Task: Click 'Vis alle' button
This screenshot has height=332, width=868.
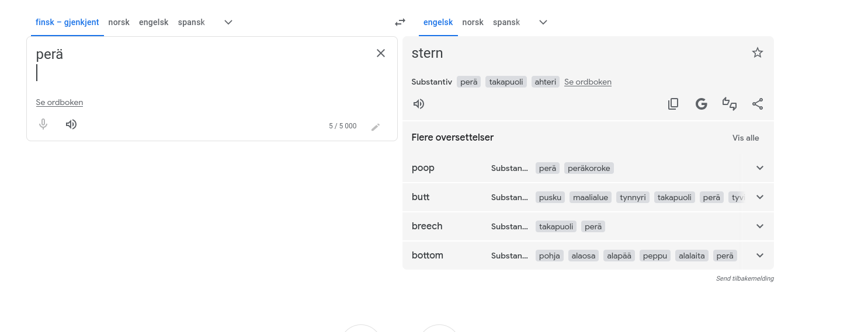Action: point(746,138)
